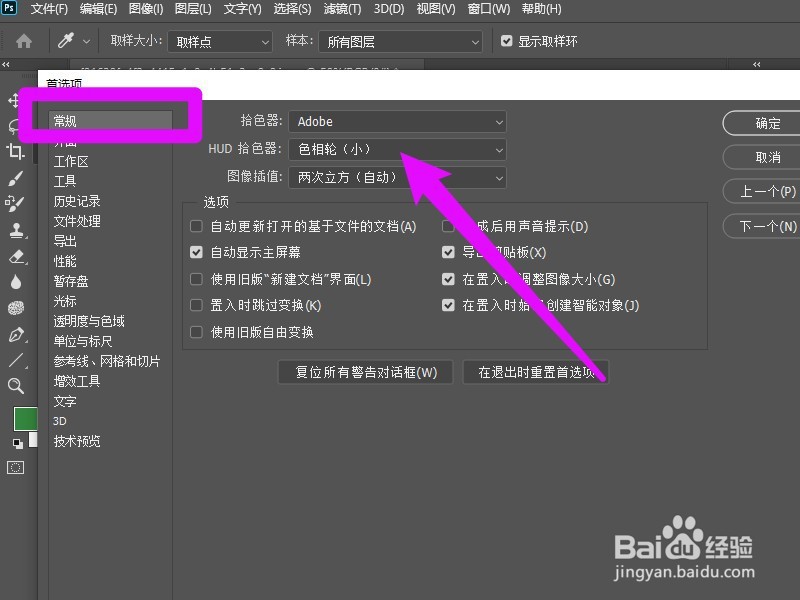Viewport: 800px width, 600px height.
Task: Open 拾色器 Adobe dropdown
Action: (397, 121)
